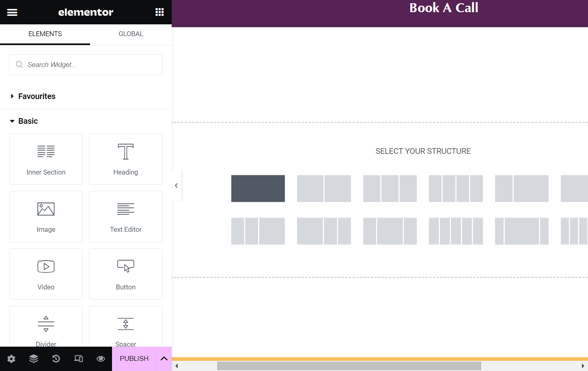Open the widgets grid icon
Image resolution: width=588 pixels, height=371 pixels.
pos(159,12)
